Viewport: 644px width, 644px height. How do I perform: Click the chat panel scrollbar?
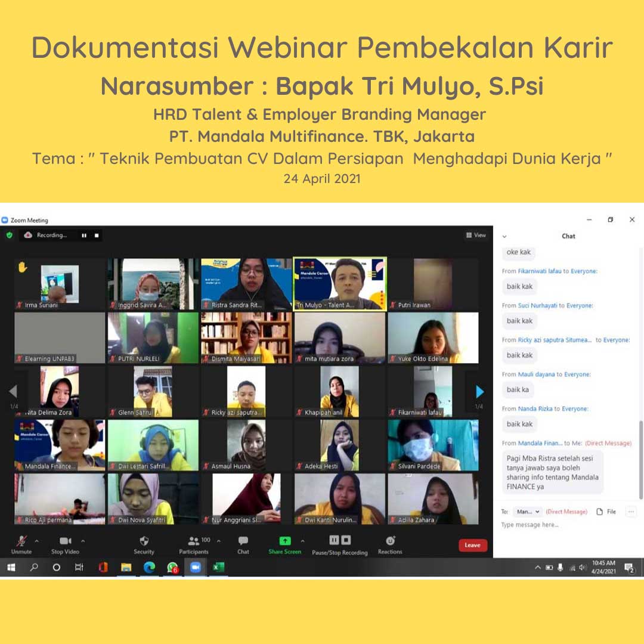[x=640, y=460]
